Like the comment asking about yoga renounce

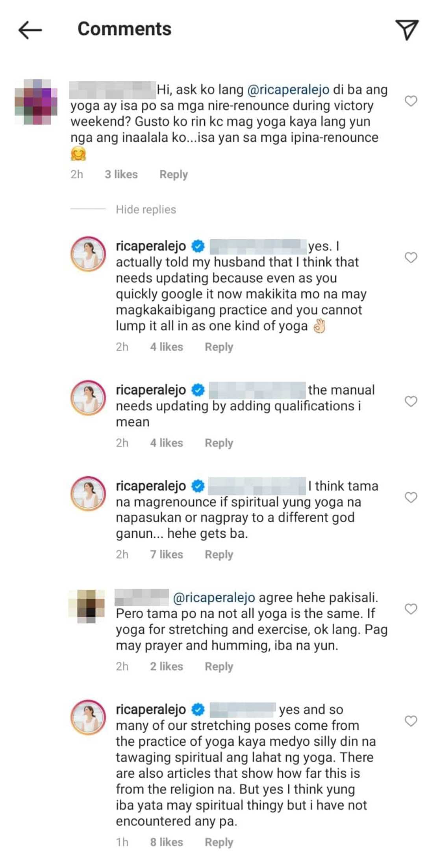[x=411, y=101]
